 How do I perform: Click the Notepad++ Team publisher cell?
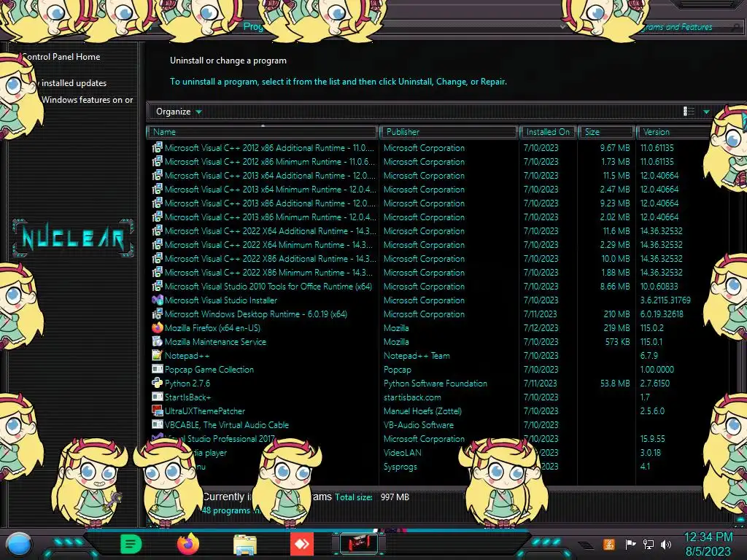click(417, 355)
